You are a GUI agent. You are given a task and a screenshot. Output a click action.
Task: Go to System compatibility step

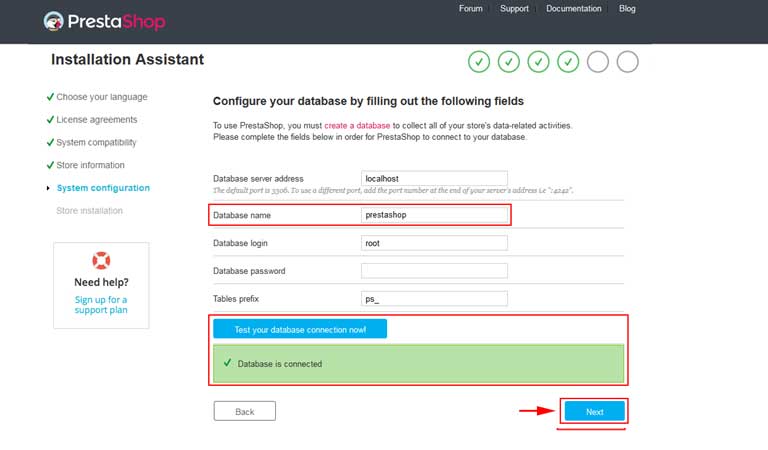[x=96, y=142]
